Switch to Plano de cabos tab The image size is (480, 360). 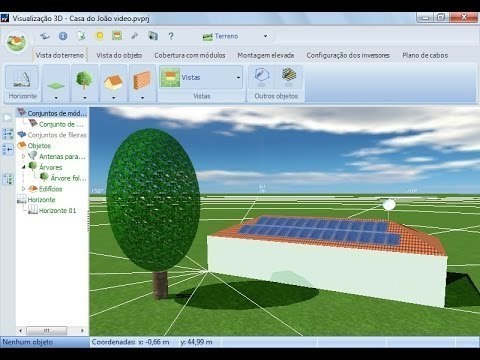425,55
